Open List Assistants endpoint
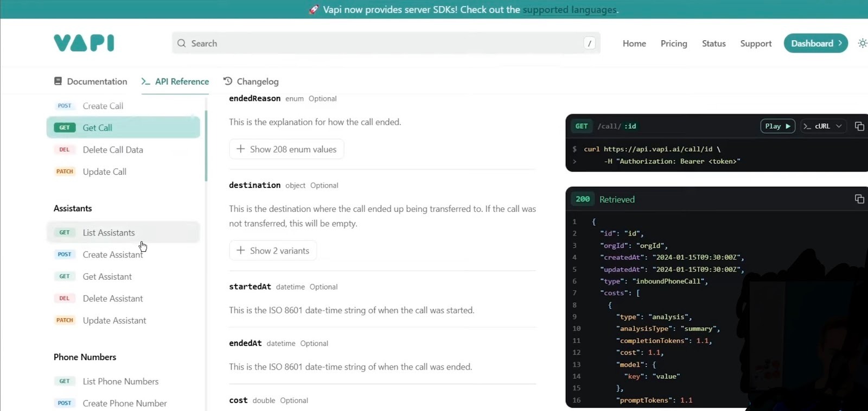868x411 pixels. click(123, 232)
